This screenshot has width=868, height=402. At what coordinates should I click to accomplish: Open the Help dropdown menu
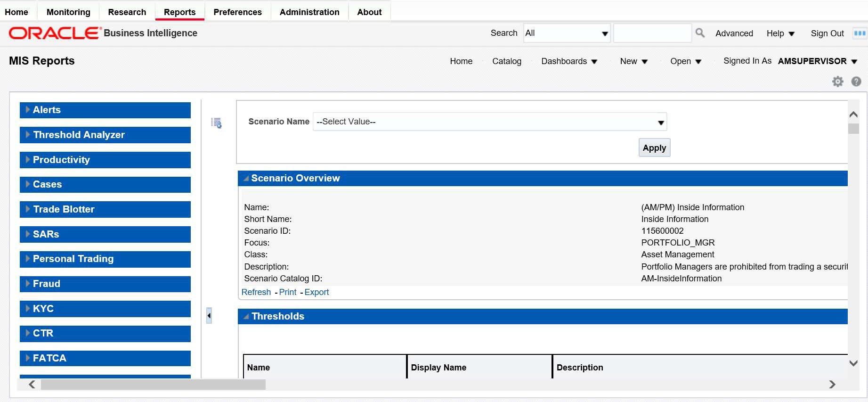pyautogui.click(x=780, y=33)
